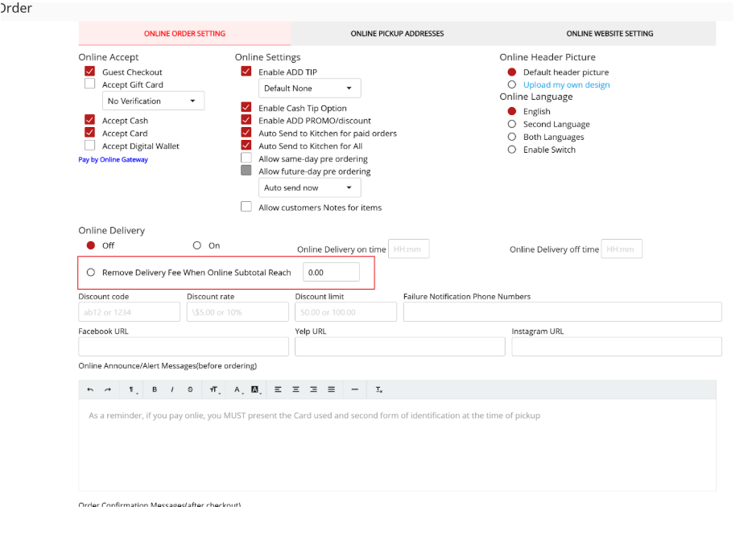The image size is (756, 539).
Task: Center align text in editor
Action: click(296, 389)
